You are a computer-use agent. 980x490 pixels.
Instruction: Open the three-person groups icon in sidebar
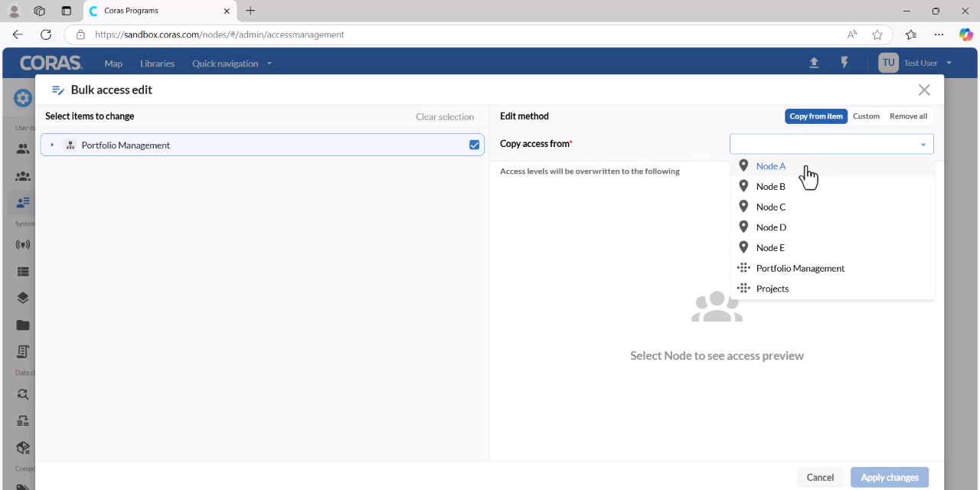[x=23, y=176]
